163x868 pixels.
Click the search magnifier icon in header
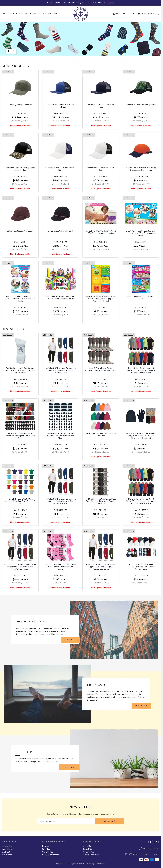pyautogui.click(x=158, y=14)
